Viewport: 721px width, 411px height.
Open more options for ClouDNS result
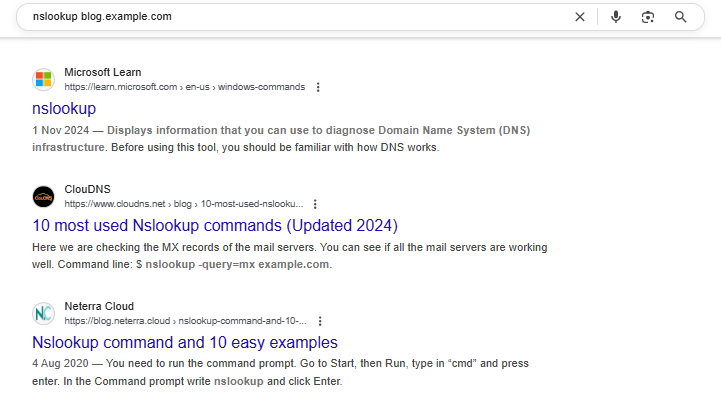pyautogui.click(x=315, y=204)
